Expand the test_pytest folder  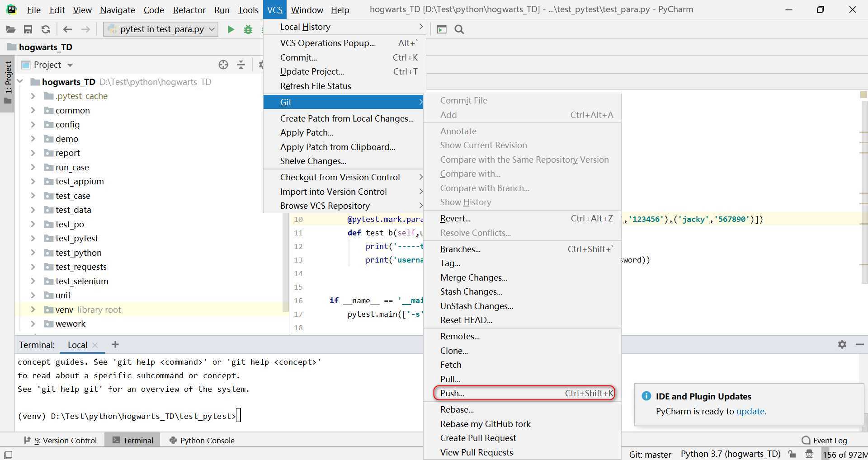[33, 238]
